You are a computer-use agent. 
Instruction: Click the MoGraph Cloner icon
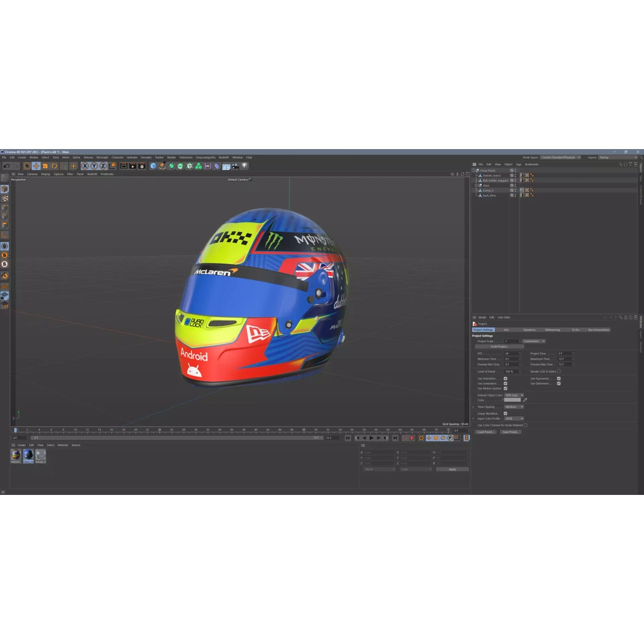click(199, 166)
